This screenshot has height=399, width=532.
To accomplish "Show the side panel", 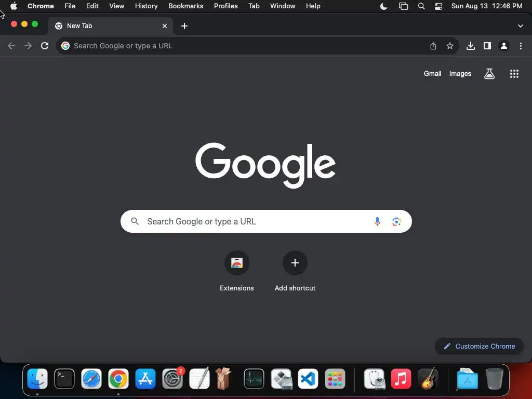I will click(x=487, y=46).
